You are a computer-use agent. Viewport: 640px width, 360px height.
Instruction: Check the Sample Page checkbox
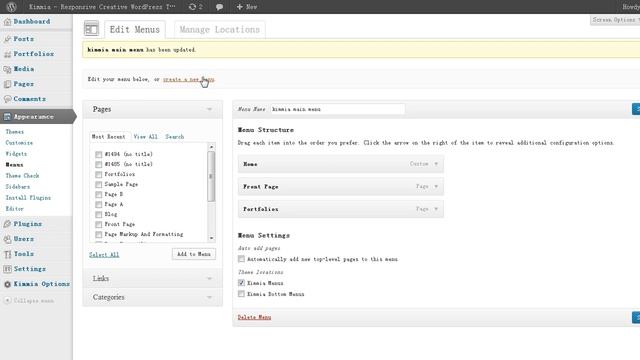click(98, 184)
